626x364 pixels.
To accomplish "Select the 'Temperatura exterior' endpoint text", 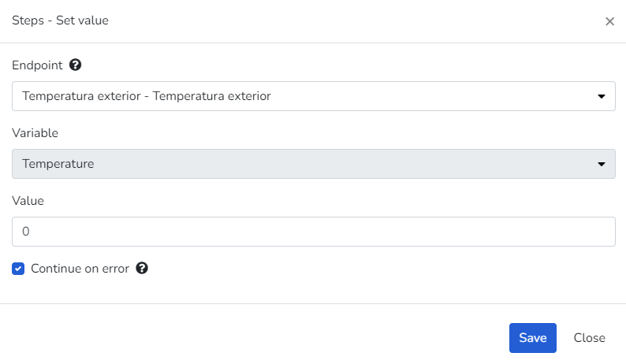I will click(147, 96).
